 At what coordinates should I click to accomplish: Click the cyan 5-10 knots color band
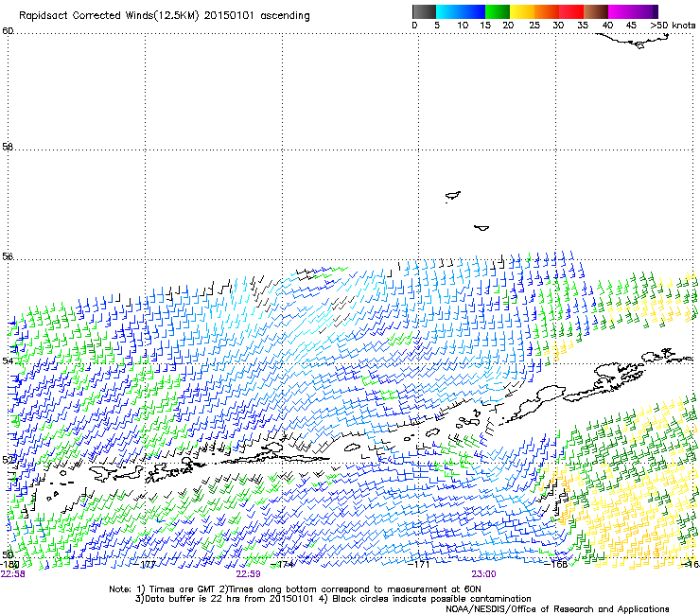(448, 11)
